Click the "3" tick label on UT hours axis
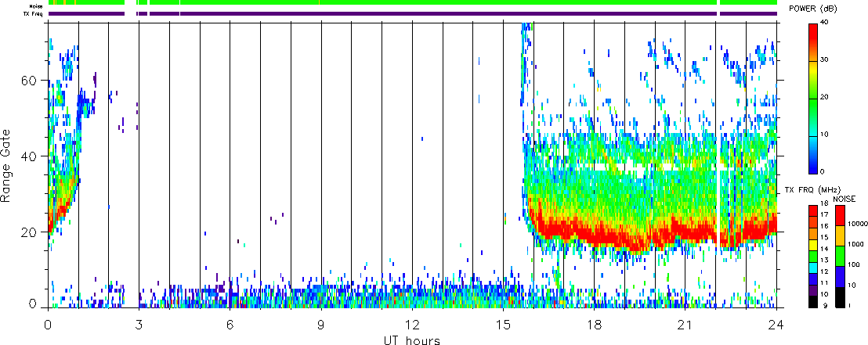 coord(139,325)
